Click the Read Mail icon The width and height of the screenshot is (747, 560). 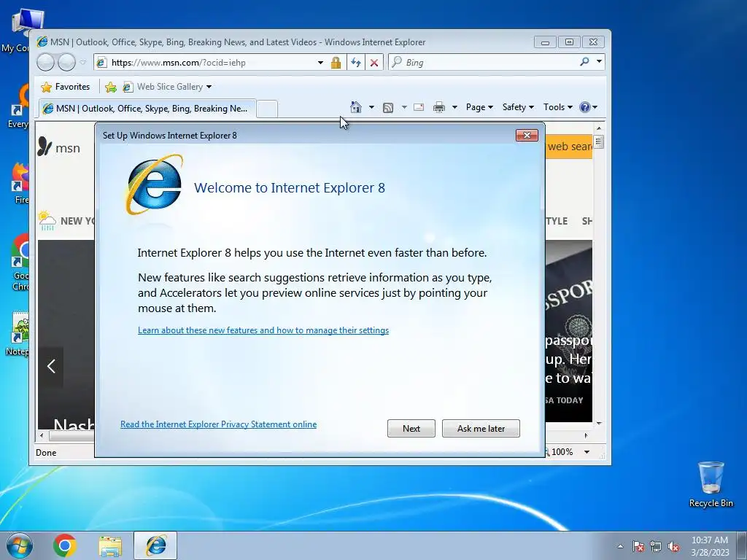(x=419, y=107)
